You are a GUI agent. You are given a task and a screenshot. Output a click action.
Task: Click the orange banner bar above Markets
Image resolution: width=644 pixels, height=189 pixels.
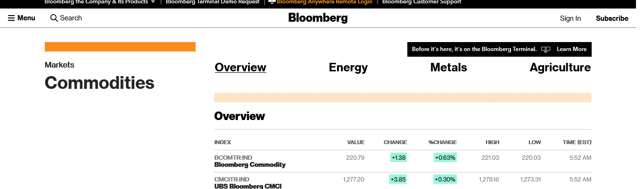120,47
